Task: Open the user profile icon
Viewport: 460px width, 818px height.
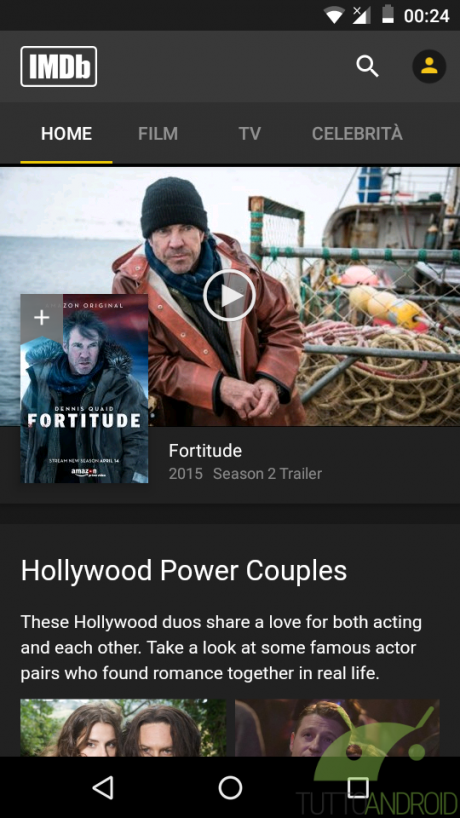Action: pyautogui.click(x=429, y=66)
